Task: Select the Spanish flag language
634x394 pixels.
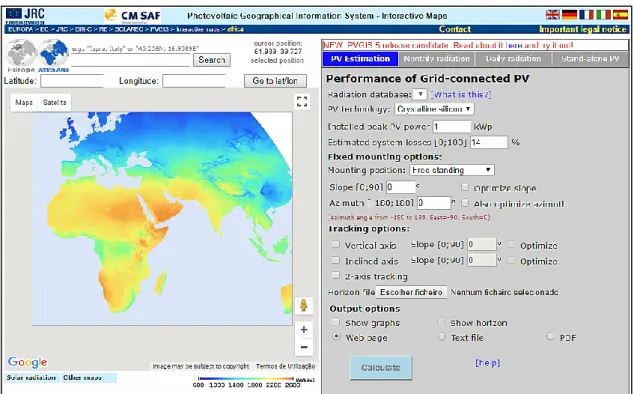Action: pyautogui.click(x=620, y=15)
